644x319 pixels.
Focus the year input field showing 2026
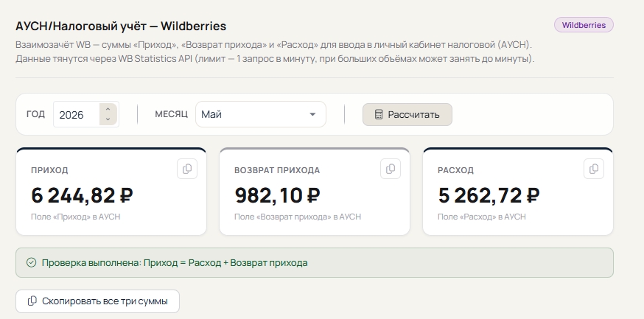(77, 114)
